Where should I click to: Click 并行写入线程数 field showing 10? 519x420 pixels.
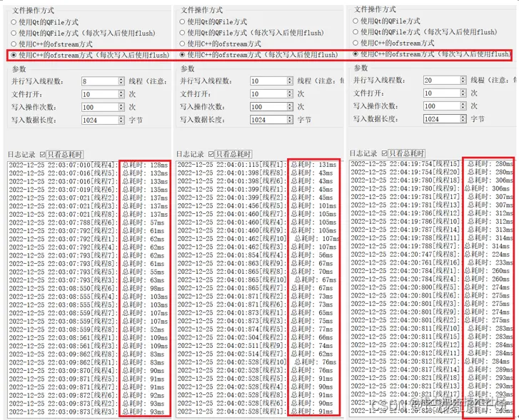[271, 81]
